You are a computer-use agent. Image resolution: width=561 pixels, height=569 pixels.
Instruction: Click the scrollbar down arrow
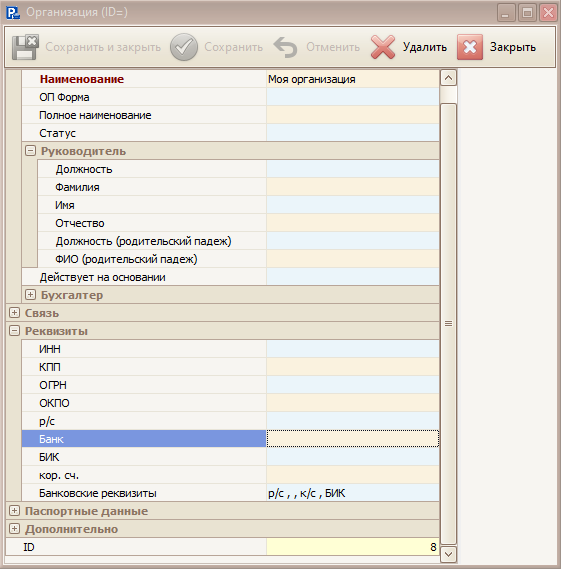449,554
